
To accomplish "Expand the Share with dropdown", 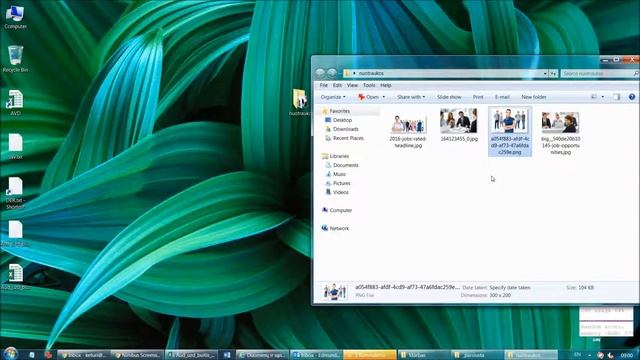I will [x=411, y=97].
